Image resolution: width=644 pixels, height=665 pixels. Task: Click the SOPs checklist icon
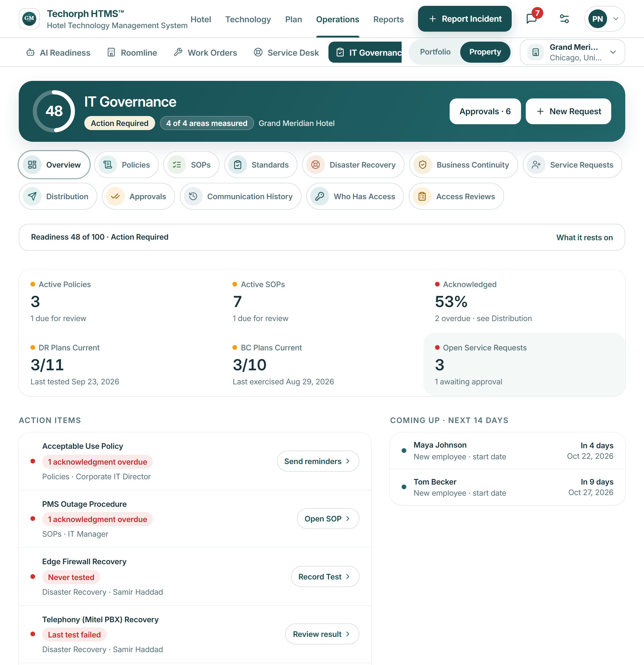point(177,165)
